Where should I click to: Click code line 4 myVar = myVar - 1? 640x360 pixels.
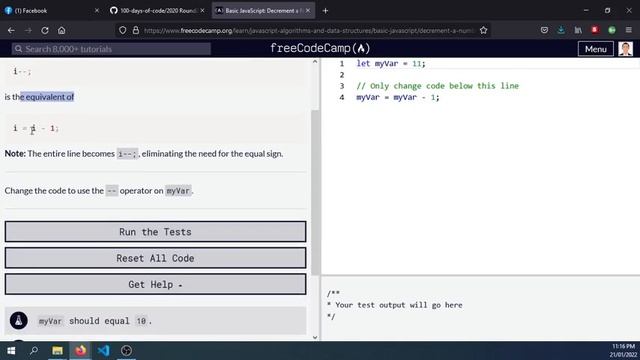(x=398, y=97)
